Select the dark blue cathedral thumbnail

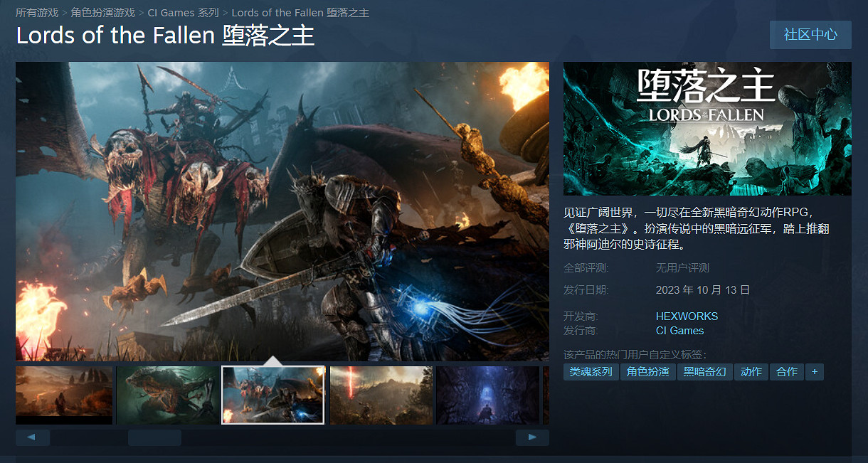(x=487, y=395)
